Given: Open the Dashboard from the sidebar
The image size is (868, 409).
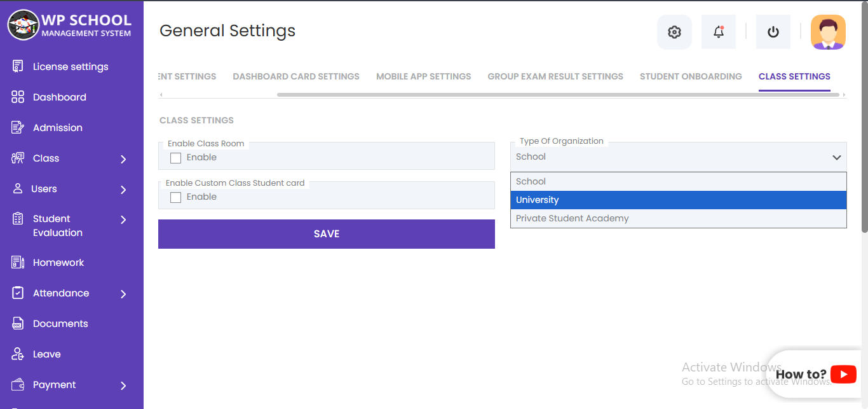Looking at the screenshot, I should point(60,97).
